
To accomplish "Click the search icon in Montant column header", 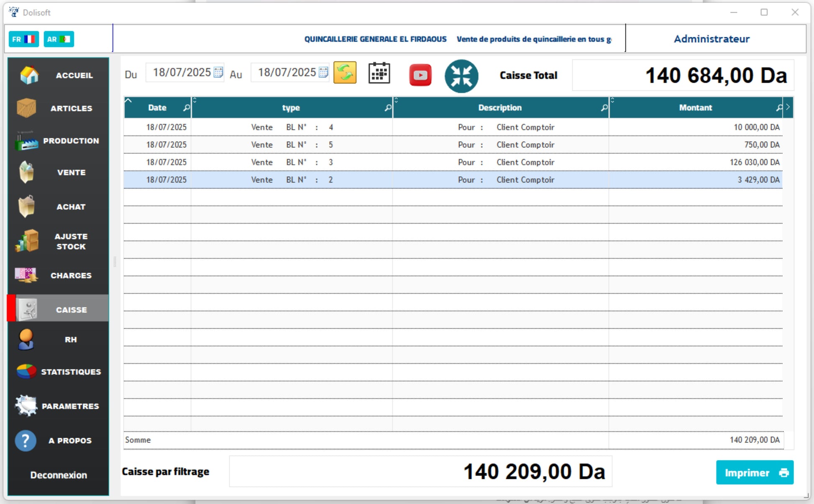I will click(x=779, y=108).
